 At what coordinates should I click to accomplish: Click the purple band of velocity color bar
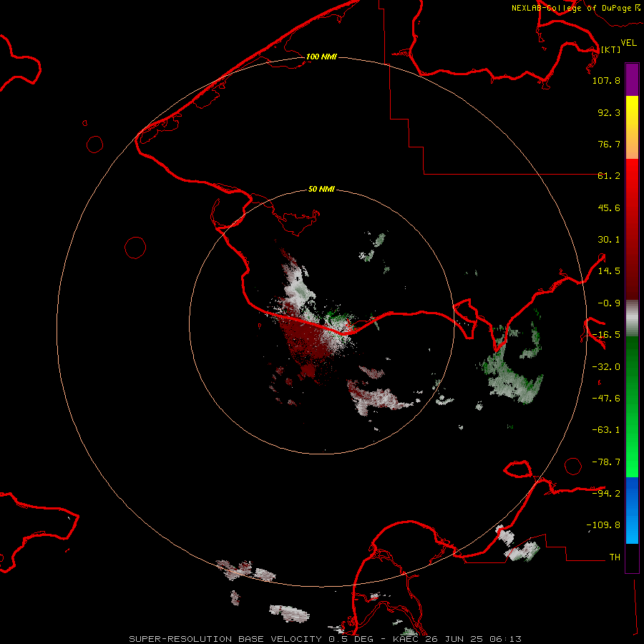coord(632,79)
